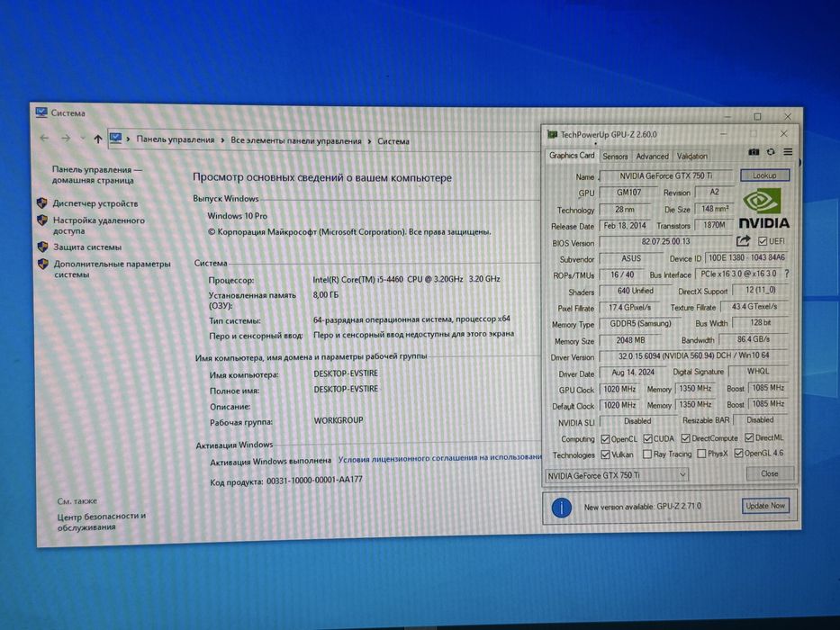The image size is (840, 630).
Task: Click the WORKGROUP value
Action: [339, 420]
